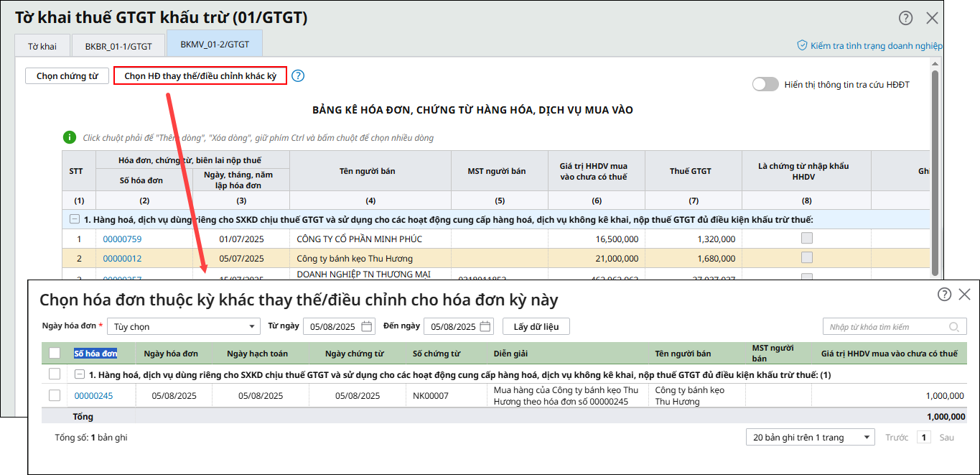Click the shield icon for Kiểm tra tình trạng doanh nghiệp
This screenshot has width=980, height=475.
802,45
